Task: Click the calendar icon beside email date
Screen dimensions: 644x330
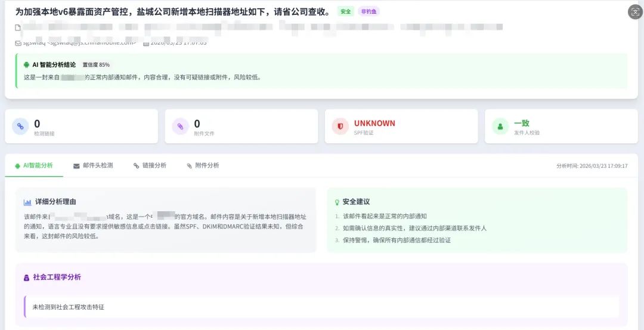Action: 146,43
